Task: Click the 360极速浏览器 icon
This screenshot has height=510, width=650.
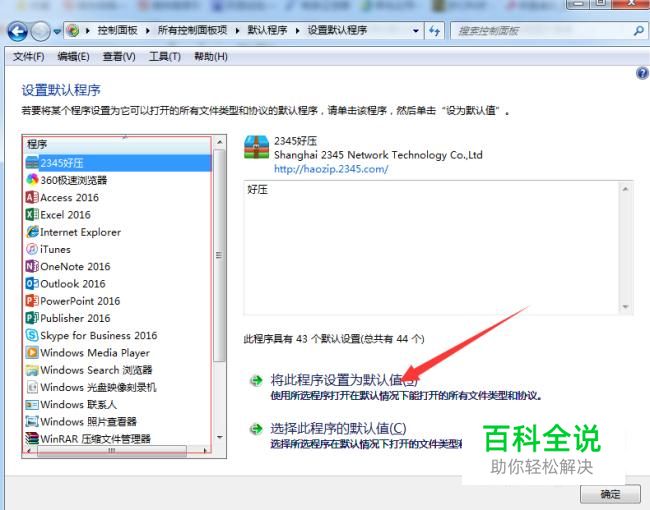Action: tap(32, 180)
